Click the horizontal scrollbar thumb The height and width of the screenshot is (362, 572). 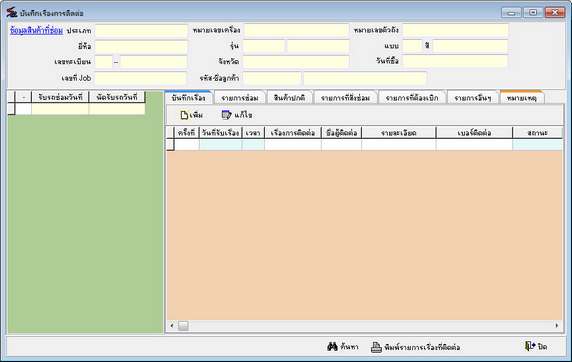pyautogui.click(x=183, y=326)
